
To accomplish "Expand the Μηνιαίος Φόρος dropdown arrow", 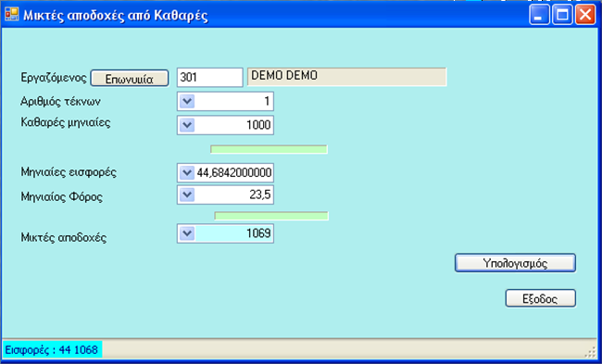I will pyautogui.click(x=187, y=195).
